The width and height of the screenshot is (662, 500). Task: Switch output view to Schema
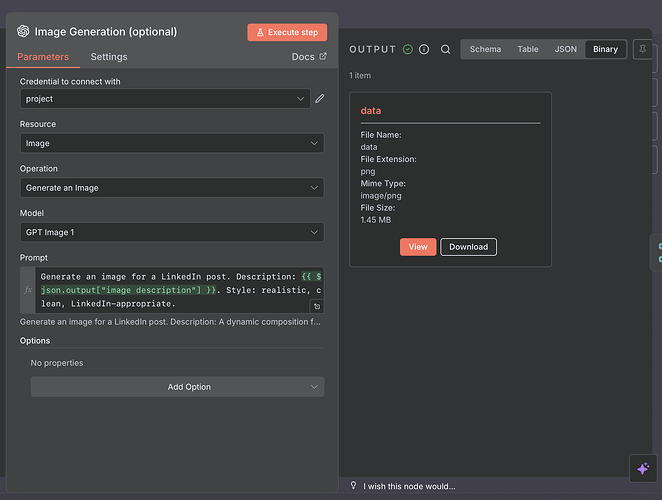click(485, 49)
